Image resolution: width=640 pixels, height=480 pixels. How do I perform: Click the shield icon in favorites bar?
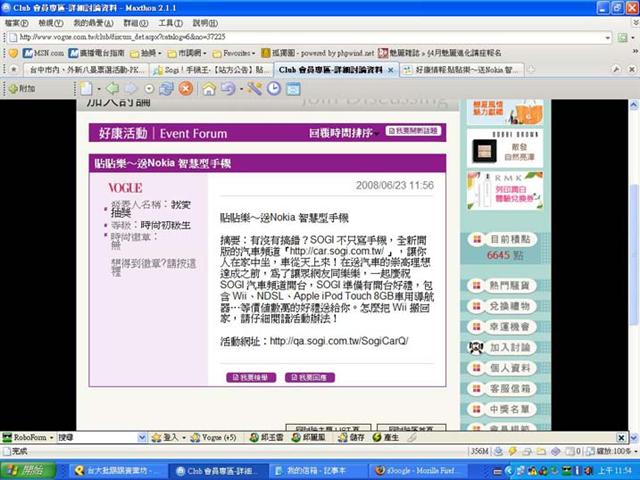coord(13,53)
